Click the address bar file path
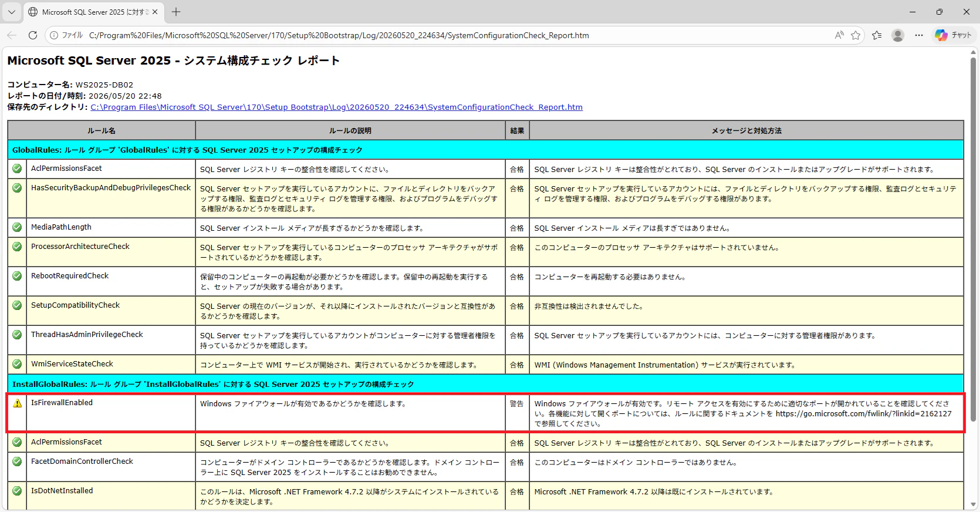This screenshot has height=512, width=980. pos(339,35)
